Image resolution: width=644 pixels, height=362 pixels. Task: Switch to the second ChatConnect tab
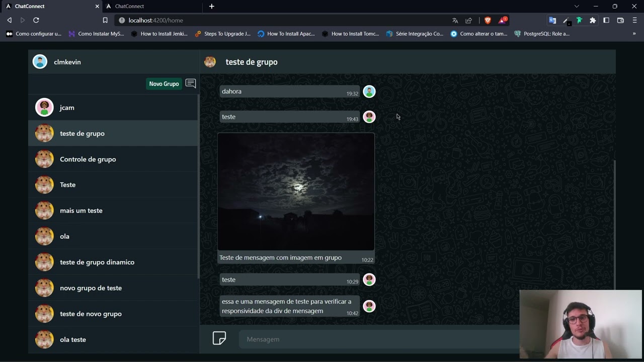pos(153,6)
